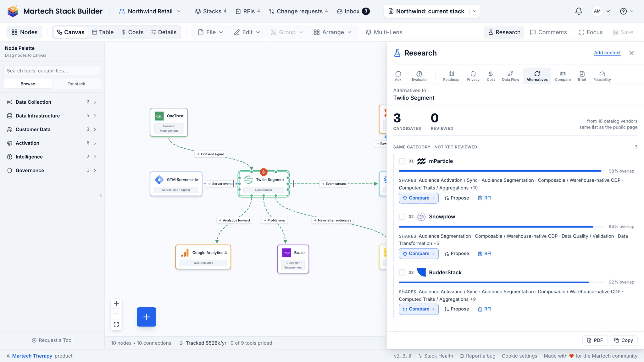Click the Snowplow 94% overlap bar
644x362 pixels.
coord(502,227)
